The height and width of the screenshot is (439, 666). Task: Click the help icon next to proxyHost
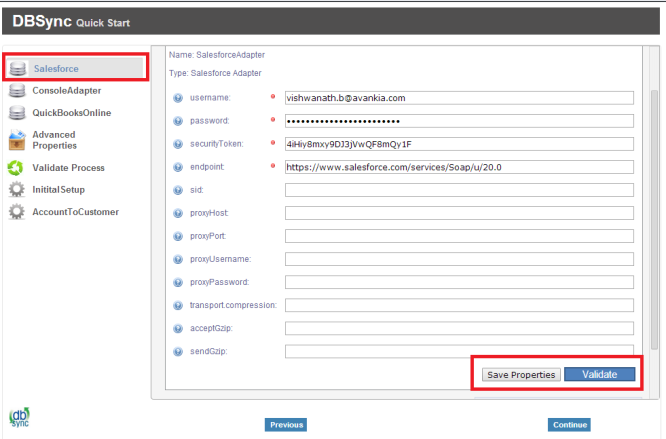(x=178, y=213)
